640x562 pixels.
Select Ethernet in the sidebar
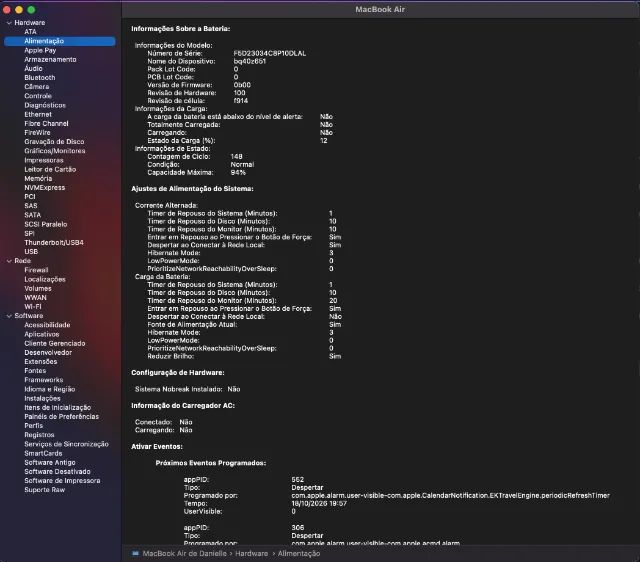coord(38,114)
